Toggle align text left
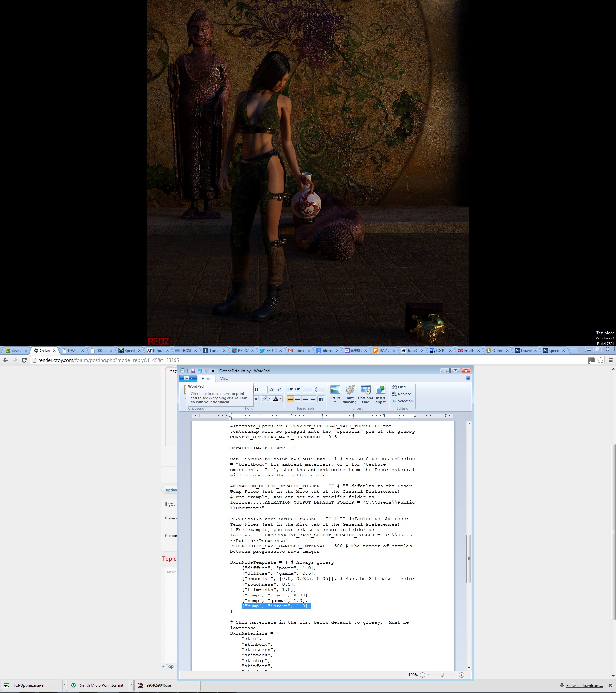The height and width of the screenshot is (693, 616). (x=290, y=399)
